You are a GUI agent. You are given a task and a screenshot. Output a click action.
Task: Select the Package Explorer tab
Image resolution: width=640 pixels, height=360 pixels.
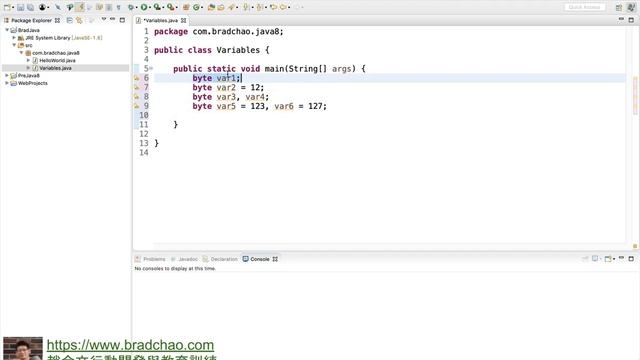coord(31,20)
